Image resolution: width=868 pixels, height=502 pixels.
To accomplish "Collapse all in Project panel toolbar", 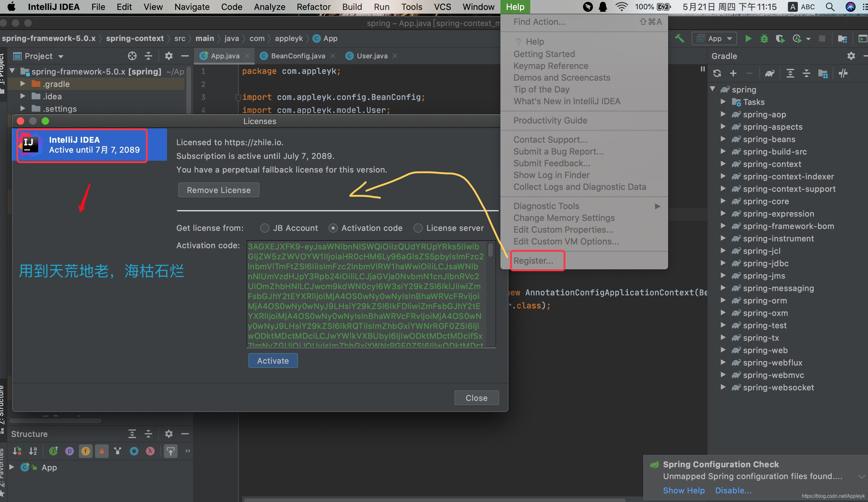I will pos(148,56).
